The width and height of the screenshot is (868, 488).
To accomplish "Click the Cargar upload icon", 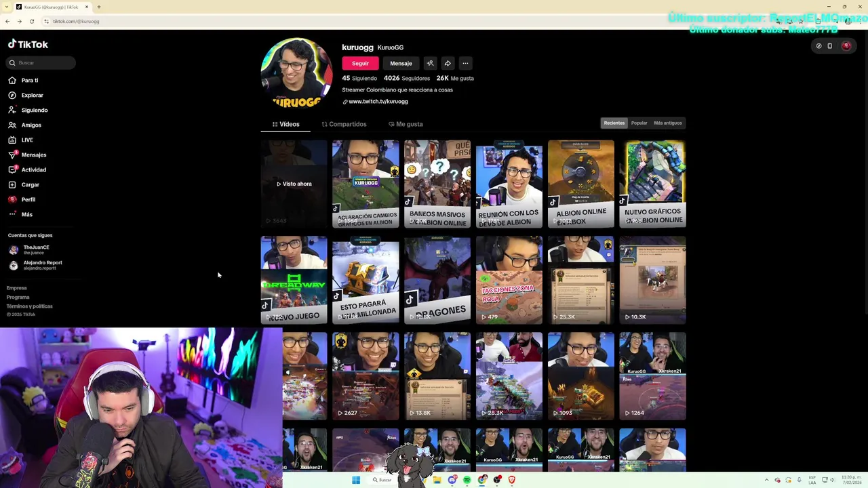I will [x=12, y=184].
